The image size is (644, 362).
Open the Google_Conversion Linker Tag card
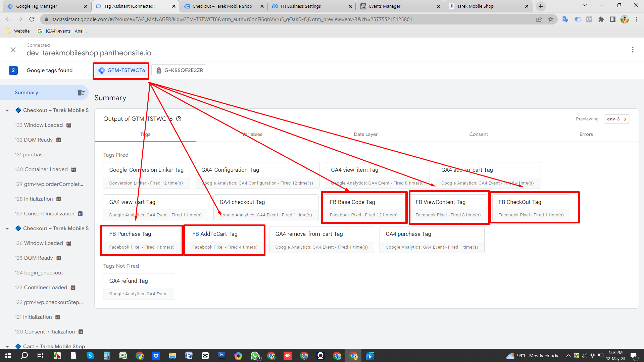(x=146, y=176)
